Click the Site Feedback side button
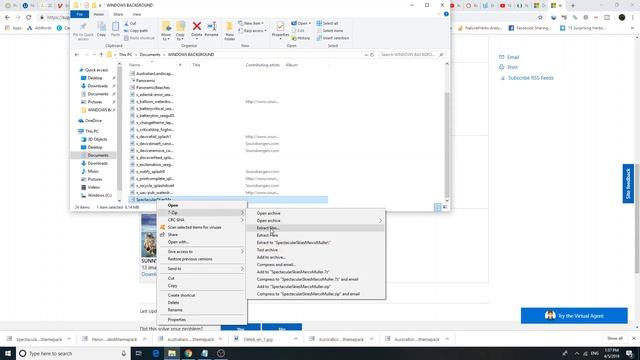The height and width of the screenshot is (360, 640). [x=628, y=183]
